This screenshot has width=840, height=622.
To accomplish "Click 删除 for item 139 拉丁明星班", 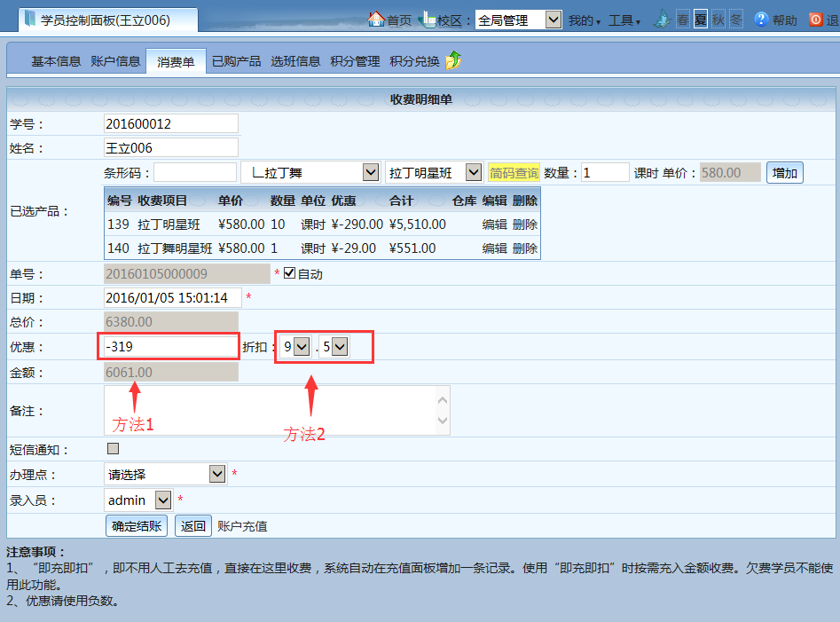I will [525, 224].
